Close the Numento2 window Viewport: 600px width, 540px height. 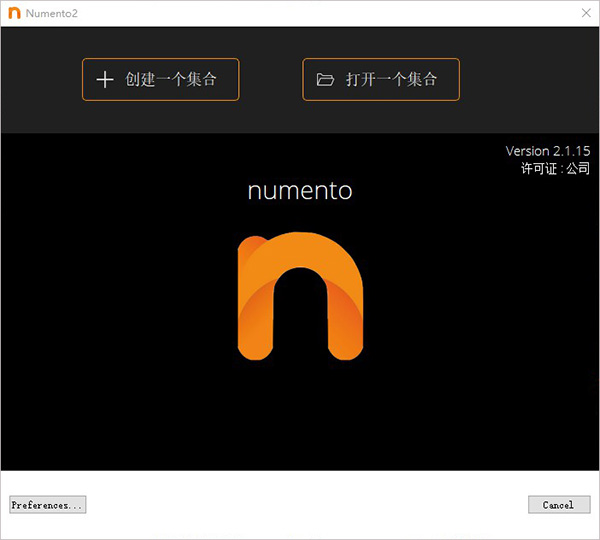(586, 13)
